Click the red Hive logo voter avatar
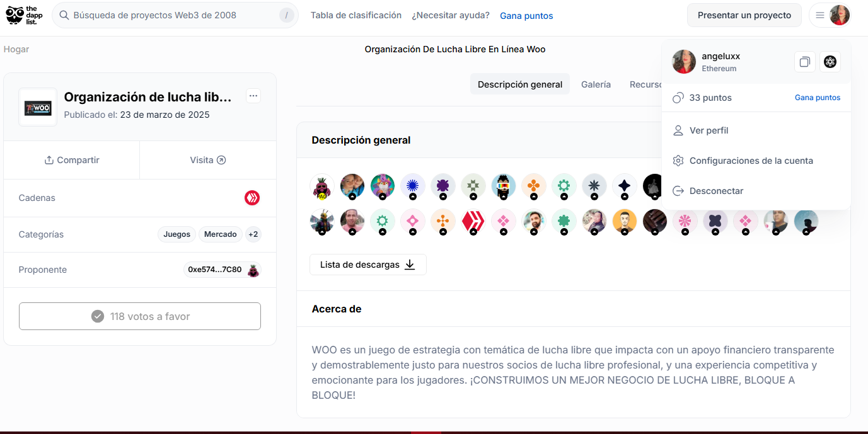 [473, 222]
